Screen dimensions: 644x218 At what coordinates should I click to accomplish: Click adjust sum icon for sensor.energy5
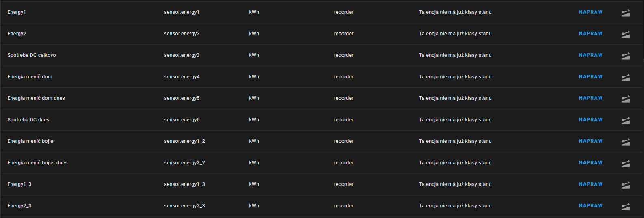pos(626,99)
